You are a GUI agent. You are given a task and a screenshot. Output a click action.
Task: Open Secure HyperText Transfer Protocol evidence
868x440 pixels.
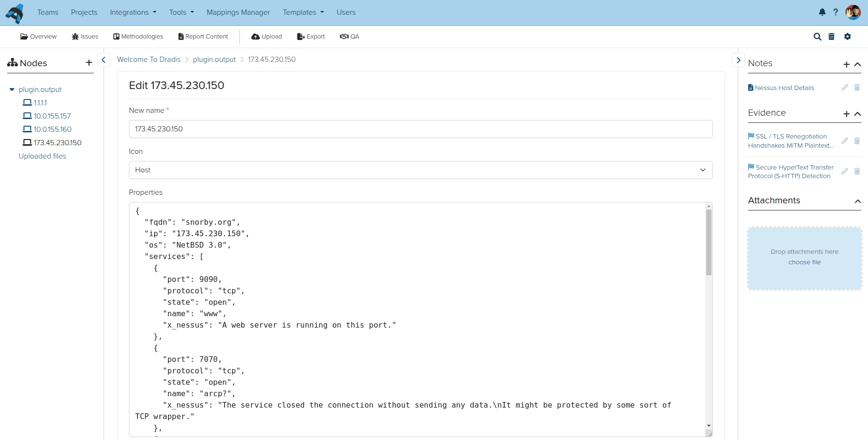[791, 171]
